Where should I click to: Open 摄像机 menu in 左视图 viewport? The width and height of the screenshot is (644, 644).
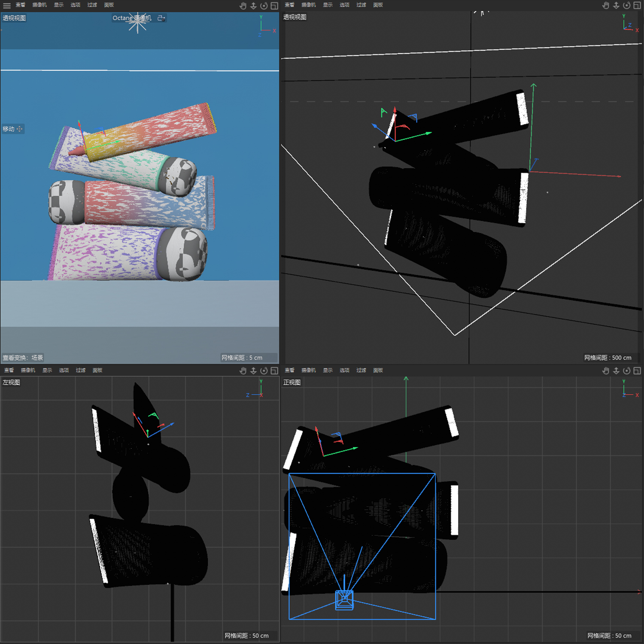point(28,371)
